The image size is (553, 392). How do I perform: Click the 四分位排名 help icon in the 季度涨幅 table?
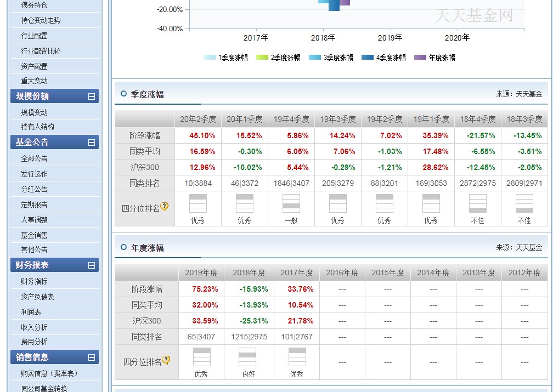(x=165, y=207)
